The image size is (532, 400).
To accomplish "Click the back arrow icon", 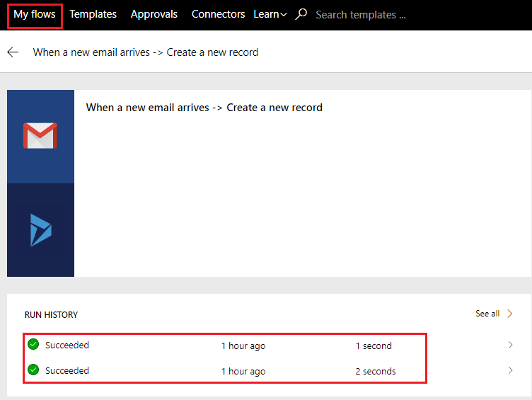I will pyautogui.click(x=13, y=52).
